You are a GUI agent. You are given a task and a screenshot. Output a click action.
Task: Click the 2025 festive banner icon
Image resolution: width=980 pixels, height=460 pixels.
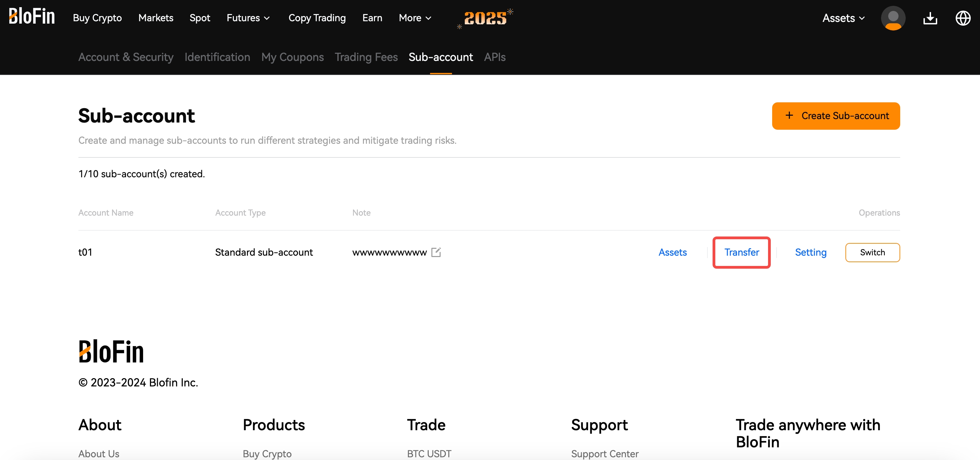(x=485, y=18)
